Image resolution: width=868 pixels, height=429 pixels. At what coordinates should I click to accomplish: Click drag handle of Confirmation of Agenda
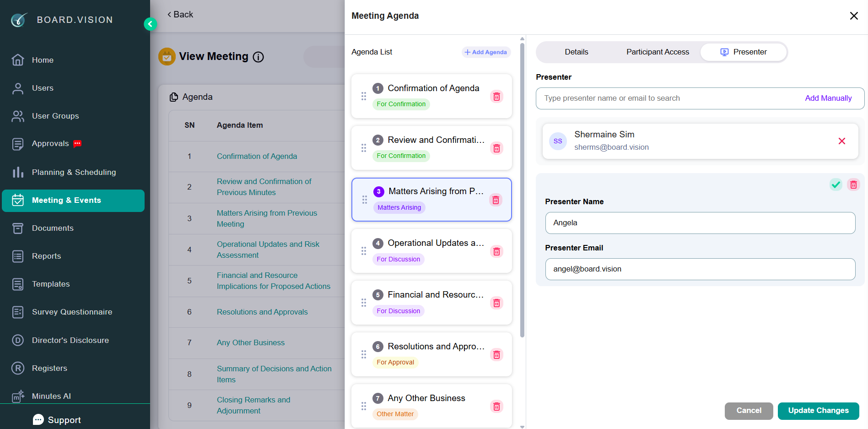[364, 96]
